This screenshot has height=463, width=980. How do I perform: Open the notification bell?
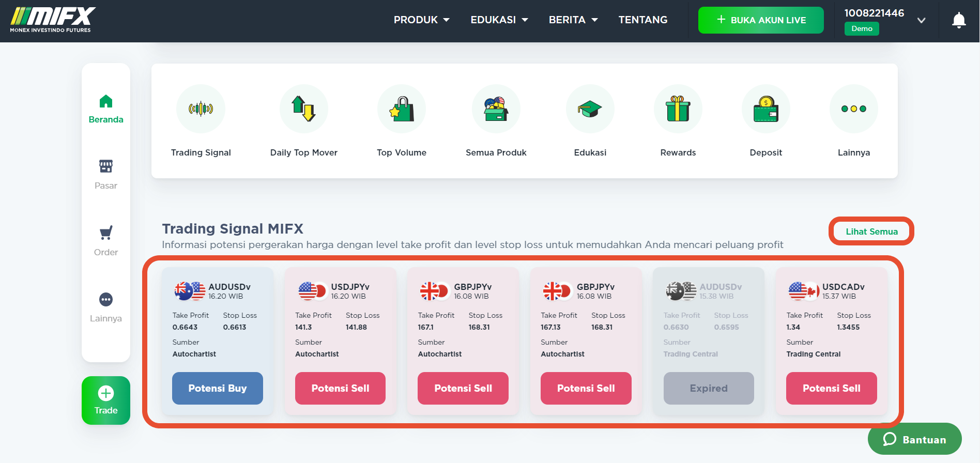pos(959,21)
